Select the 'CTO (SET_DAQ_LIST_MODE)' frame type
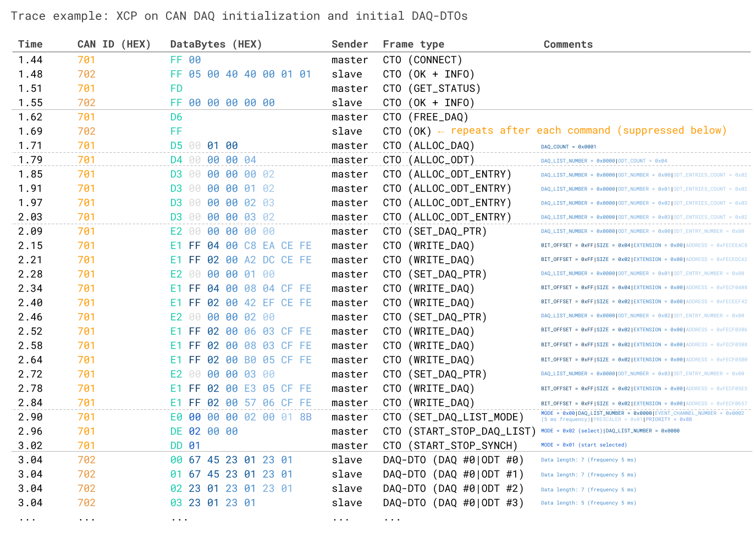 [x=453, y=417]
